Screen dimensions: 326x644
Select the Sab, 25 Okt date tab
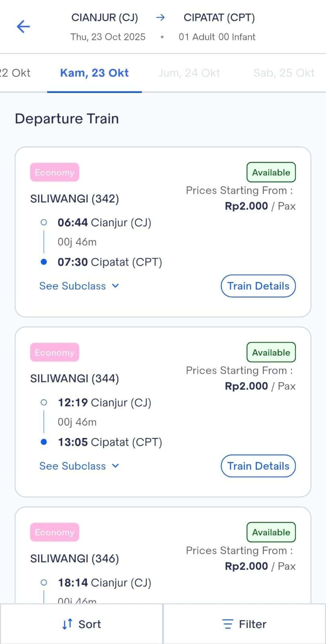point(284,73)
